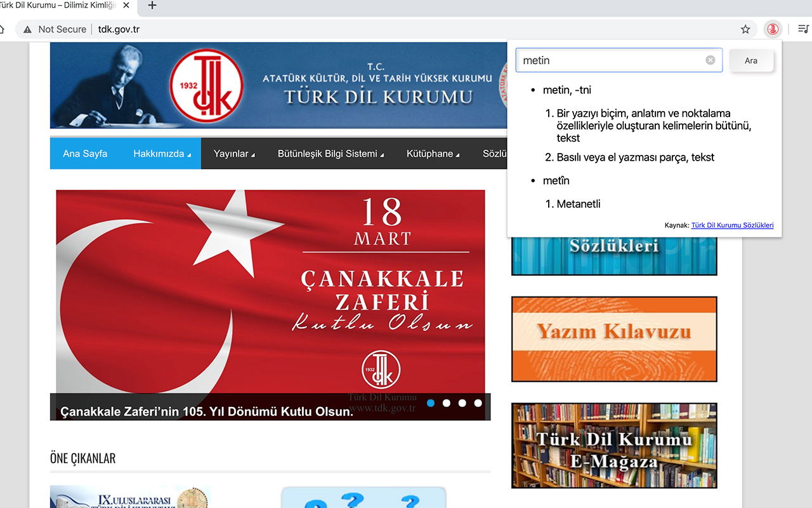Open the TDK dictionary extension icon in Chrome toolbar
812x508 pixels.
pos(773,29)
